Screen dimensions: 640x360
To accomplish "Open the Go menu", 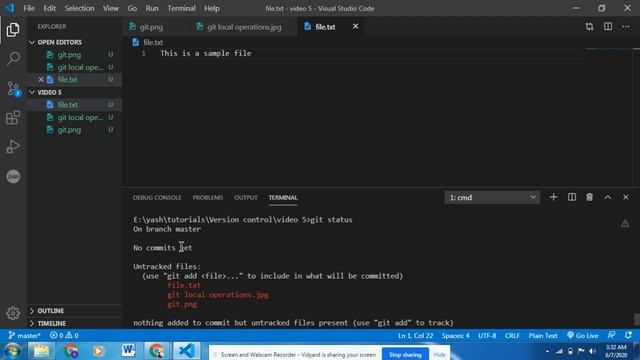I will 132,8.
